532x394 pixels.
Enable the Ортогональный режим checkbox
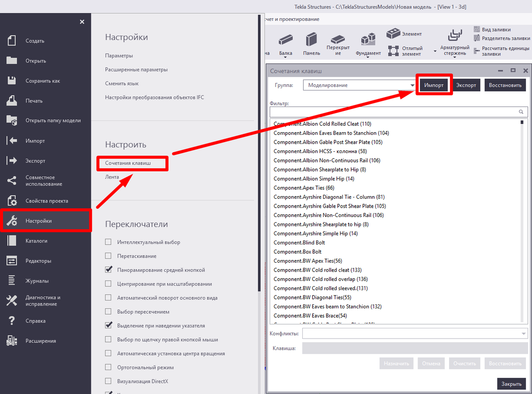[108, 367]
